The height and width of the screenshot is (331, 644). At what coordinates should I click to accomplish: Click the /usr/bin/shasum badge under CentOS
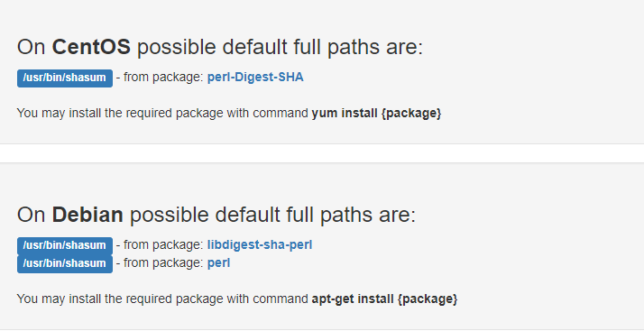tap(64, 78)
